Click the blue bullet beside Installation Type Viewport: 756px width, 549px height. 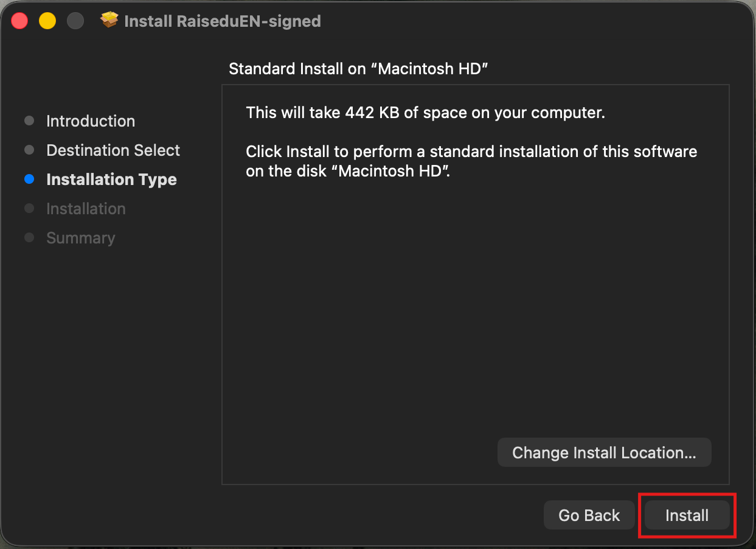click(x=29, y=180)
